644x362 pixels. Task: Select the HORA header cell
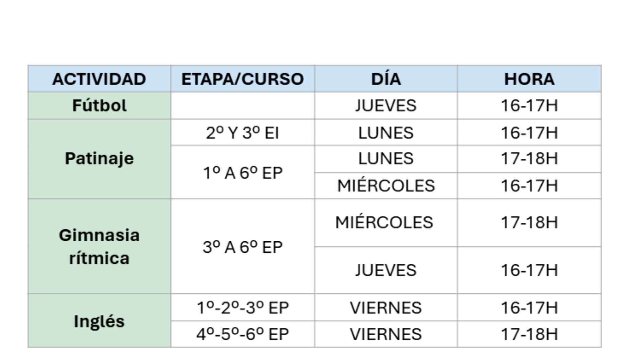pyautogui.click(x=529, y=79)
